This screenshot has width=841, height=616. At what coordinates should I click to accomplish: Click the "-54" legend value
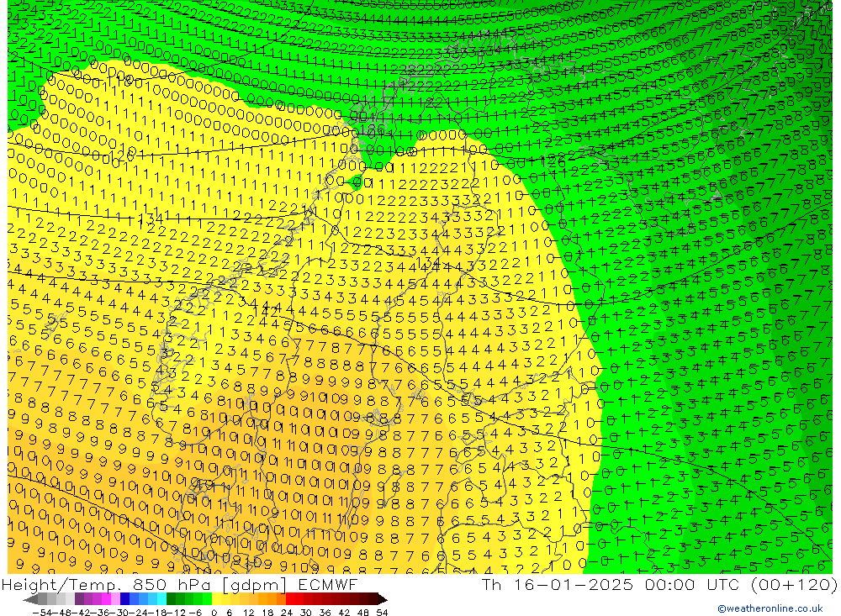point(42,613)
